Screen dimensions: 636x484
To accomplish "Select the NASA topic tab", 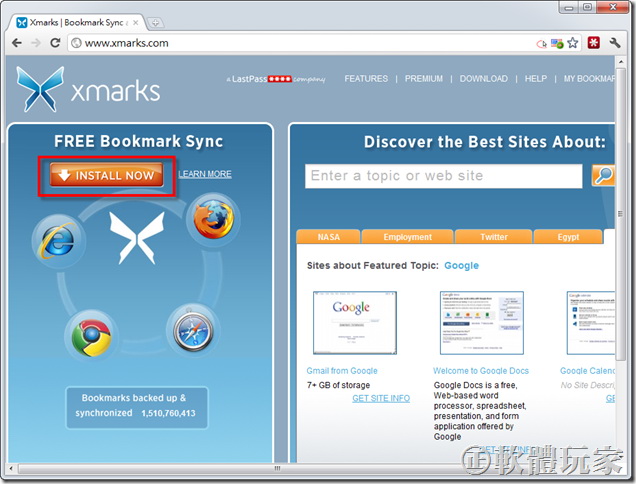I will [329, 237].
